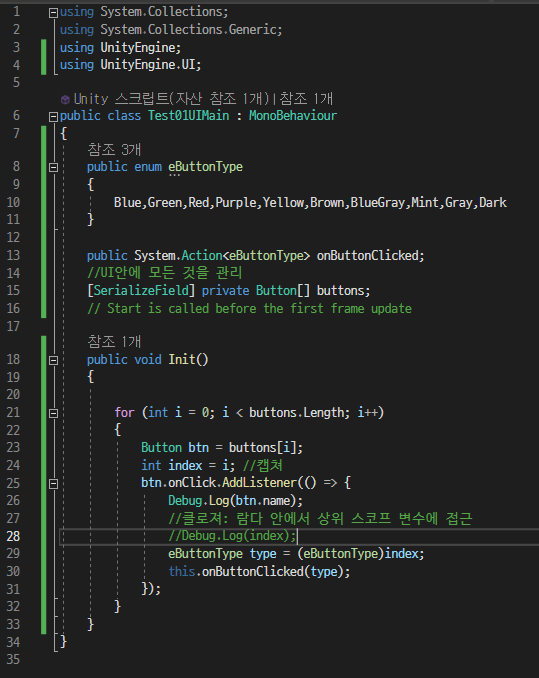539x678 pixels.
Task: Click the AddListener call
Action: (x=259, y=483)
